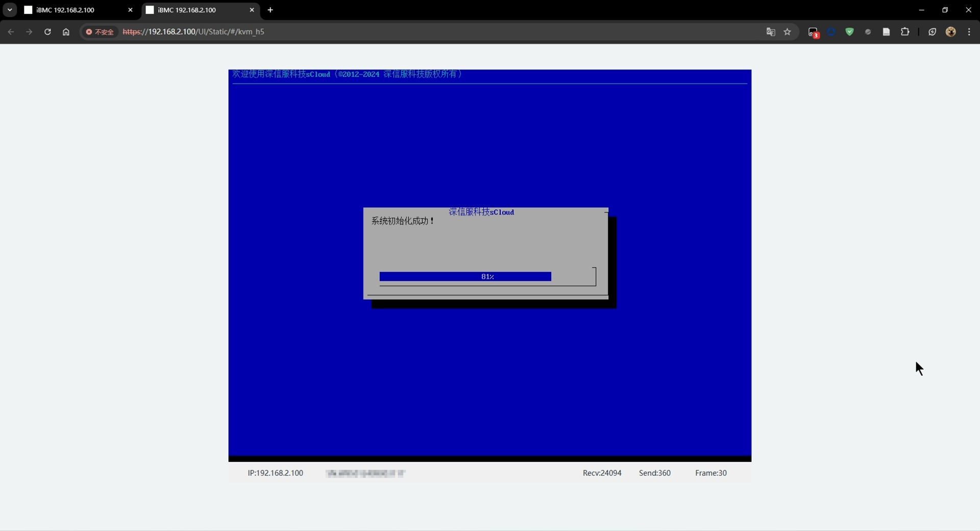Open the browser profile avatar
980x531 pixels.
click(x=950, y=32)
